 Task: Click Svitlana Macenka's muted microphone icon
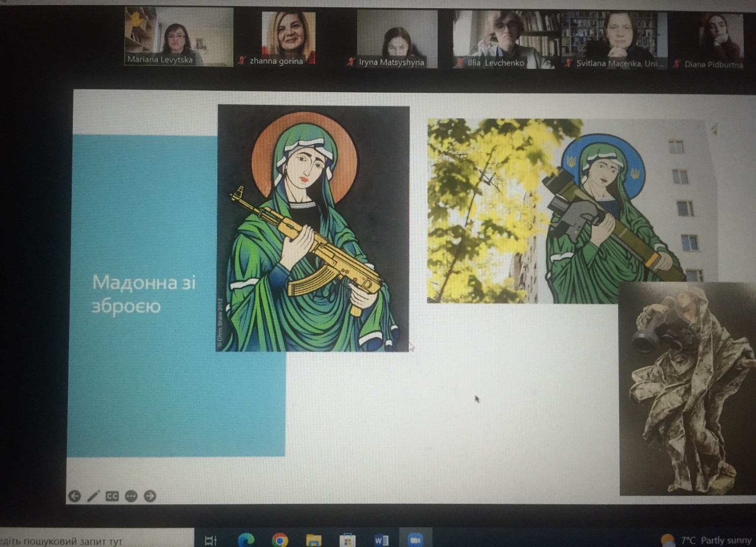(568, 63)
